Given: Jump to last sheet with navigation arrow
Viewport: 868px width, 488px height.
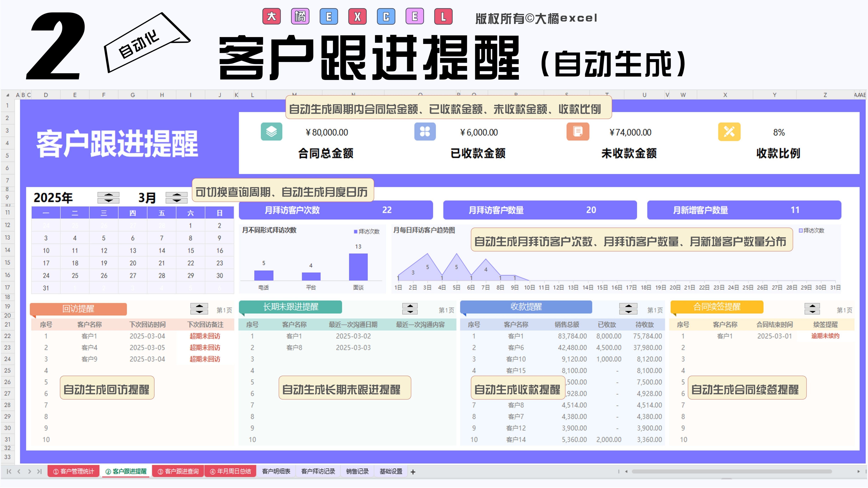Looking at the screenshot, I should (x=40, y=472).
